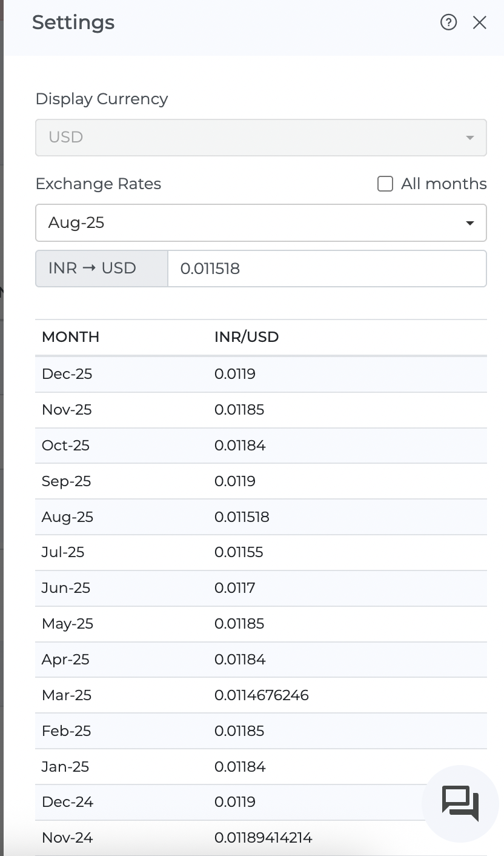504x856 pixels.
Task: Select the Dec-25 table row
Action: 260,374
